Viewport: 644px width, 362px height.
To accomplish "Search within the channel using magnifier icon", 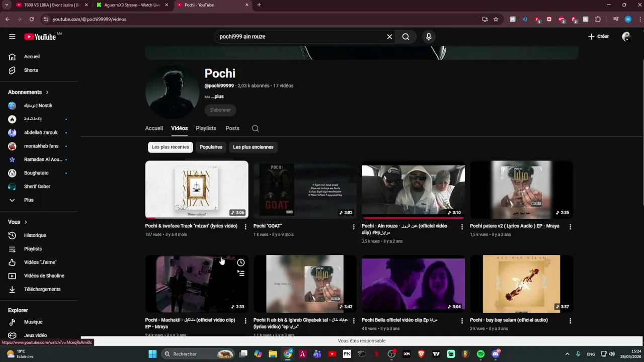I will pos(255,128).
